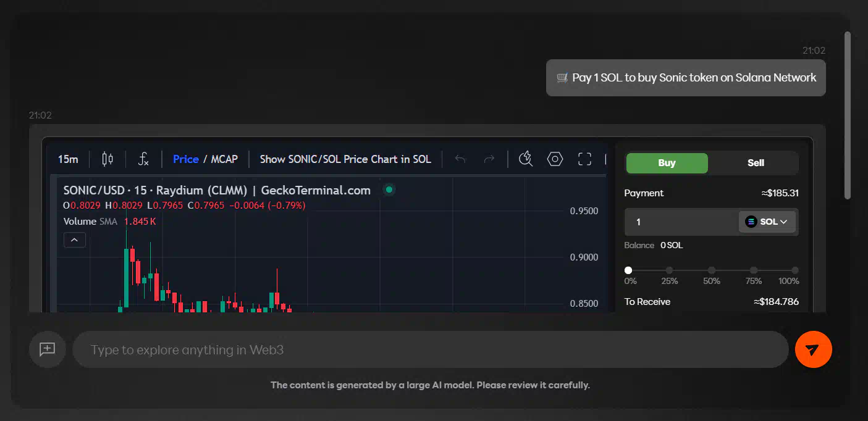Open the candlestick chart style selector
Screen dimensions: 868x421
pyautogui.click(x=107, y=159)
